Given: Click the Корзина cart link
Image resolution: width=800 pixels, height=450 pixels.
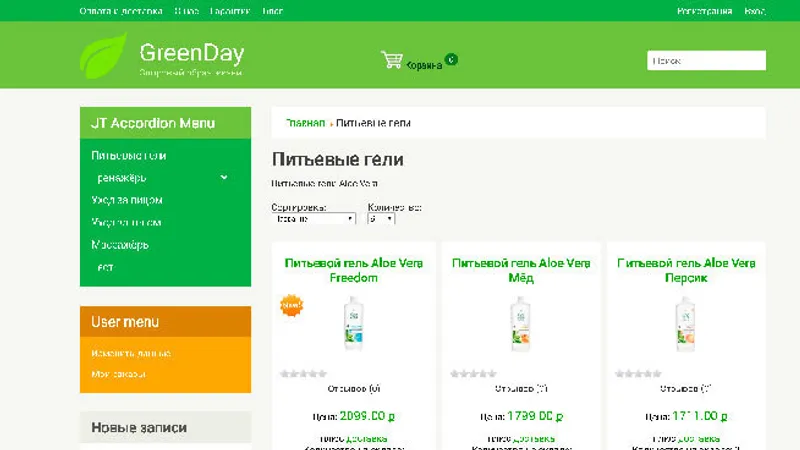Looking at the screenshot, I should click(x=424, y=65).
